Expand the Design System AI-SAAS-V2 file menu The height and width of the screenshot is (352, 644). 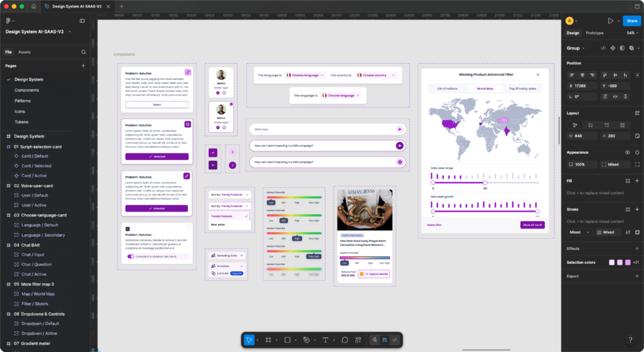38,31
